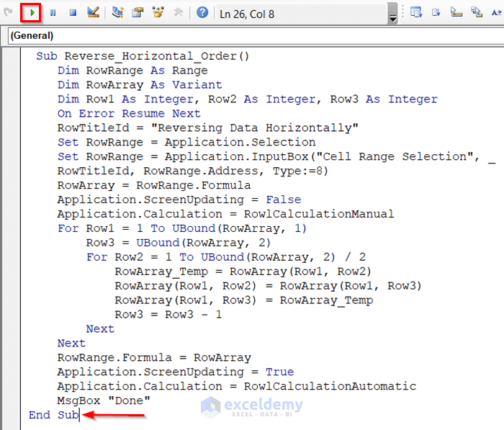
Task: Click Complete Word icon on Edit toolbar
Action: pyautogui.click(x=497, y=12)
